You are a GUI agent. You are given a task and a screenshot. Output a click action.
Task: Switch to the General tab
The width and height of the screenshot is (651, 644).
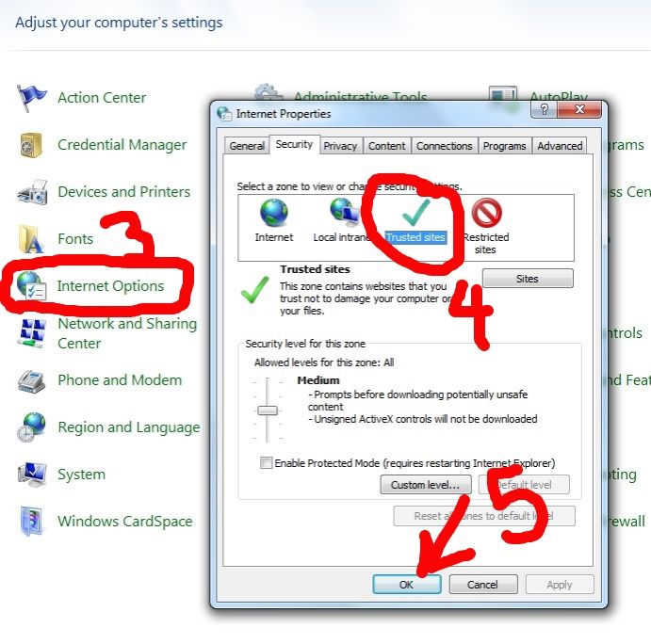247,146
